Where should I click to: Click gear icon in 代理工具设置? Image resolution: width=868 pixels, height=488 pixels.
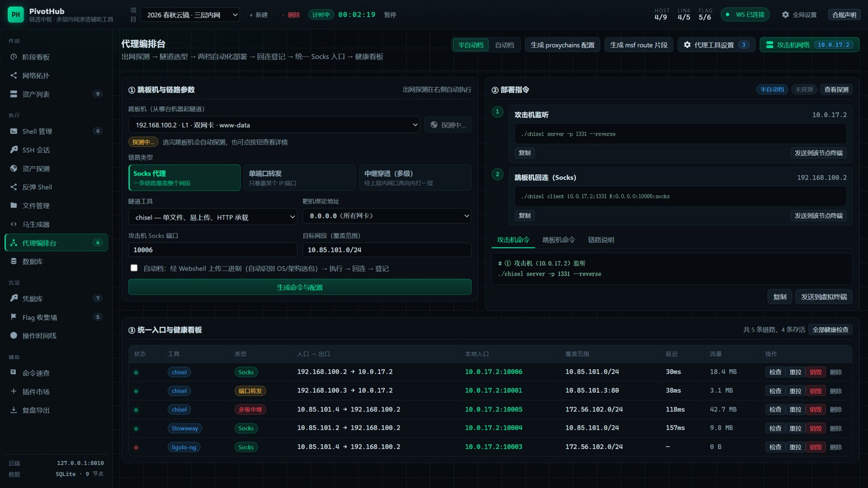tap(687, 45)
